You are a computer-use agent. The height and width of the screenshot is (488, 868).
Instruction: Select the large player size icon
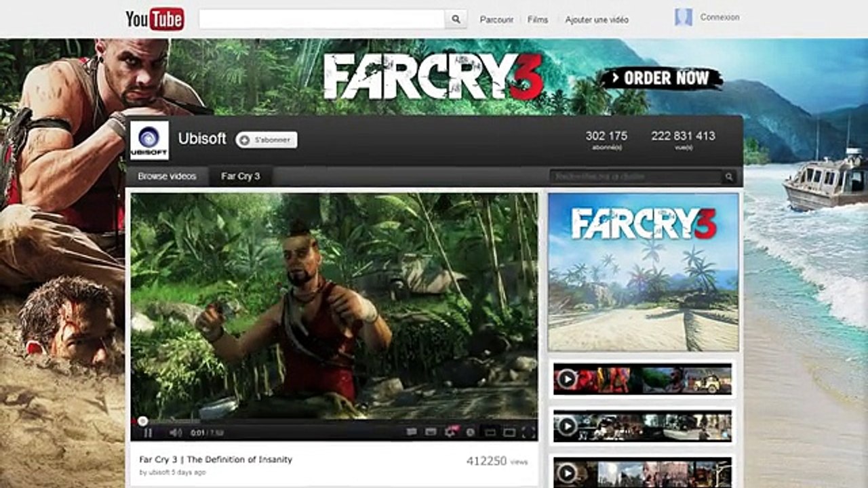pos(509,432)
